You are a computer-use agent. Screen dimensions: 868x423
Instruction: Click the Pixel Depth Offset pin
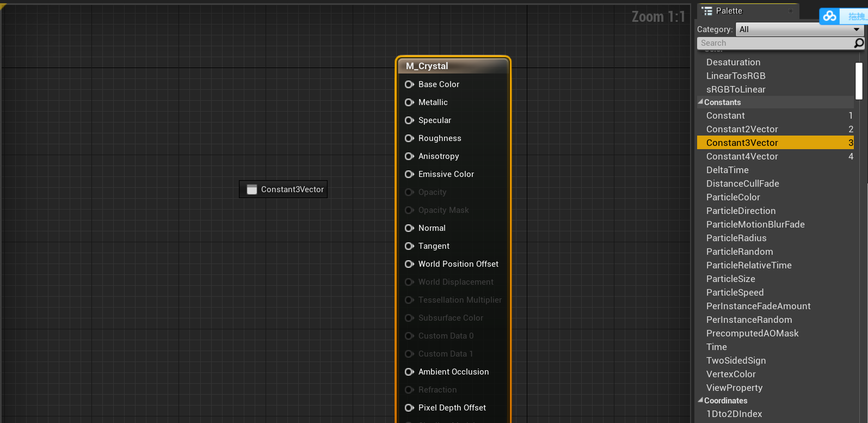(409, 408)
